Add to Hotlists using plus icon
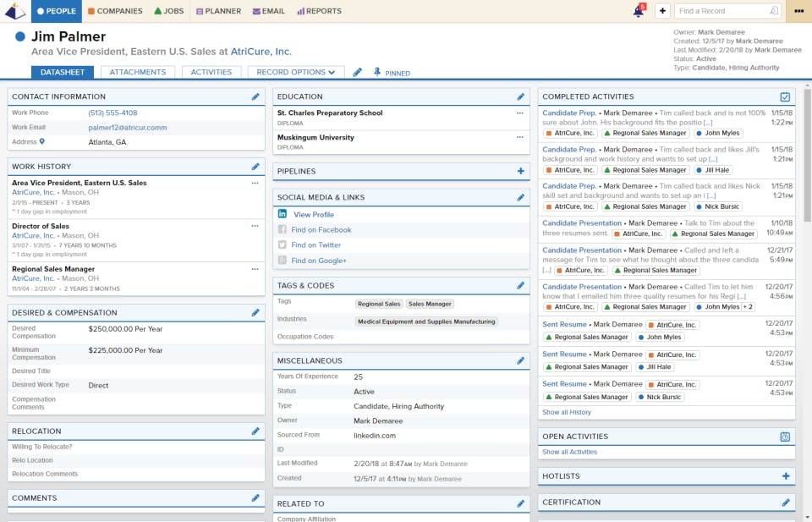The height and width of the screenshot is (522, 812). click(786, 476)
